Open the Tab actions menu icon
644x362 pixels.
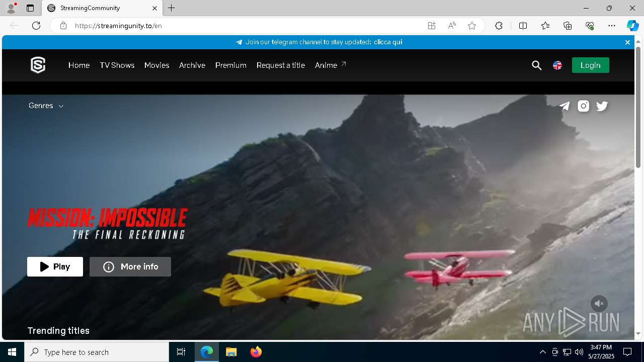tap(30, 8)
